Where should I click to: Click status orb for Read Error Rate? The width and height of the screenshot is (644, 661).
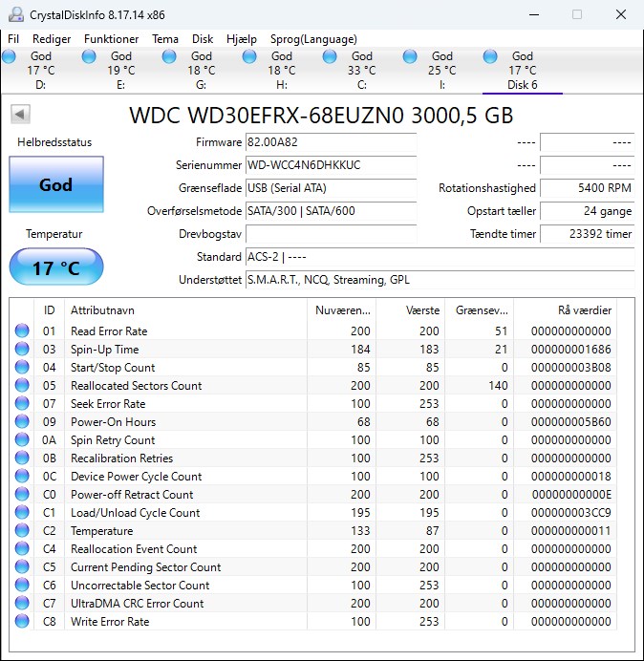pyautogui.click(x=22, y=330)
